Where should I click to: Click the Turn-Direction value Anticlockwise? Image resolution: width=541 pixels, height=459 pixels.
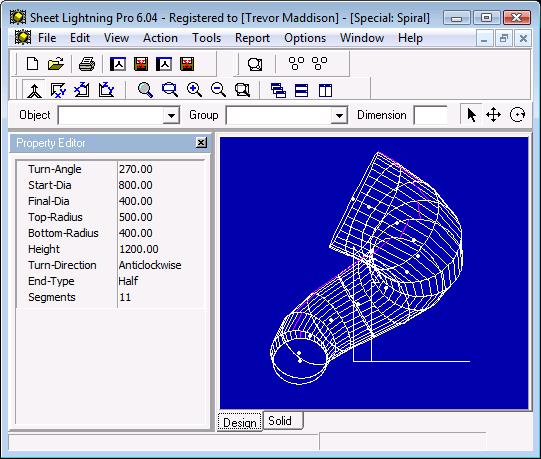pyautogui.click(x=150, y=265)
